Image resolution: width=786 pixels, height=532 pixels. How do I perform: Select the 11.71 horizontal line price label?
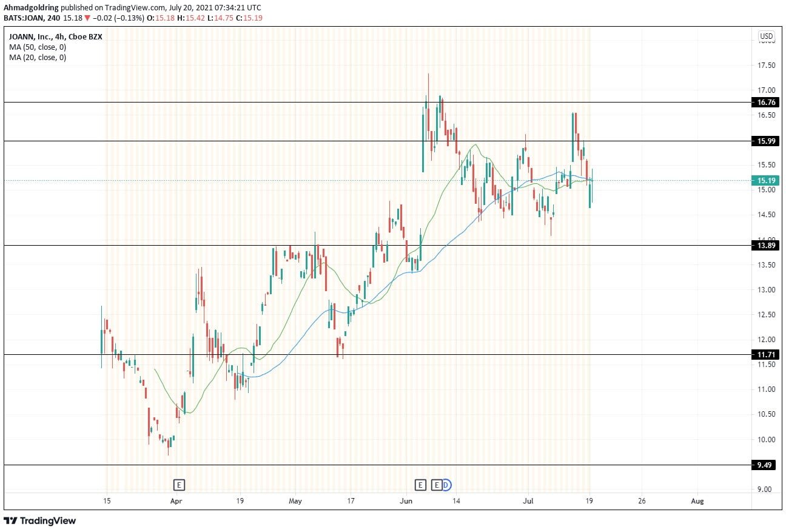767,354
